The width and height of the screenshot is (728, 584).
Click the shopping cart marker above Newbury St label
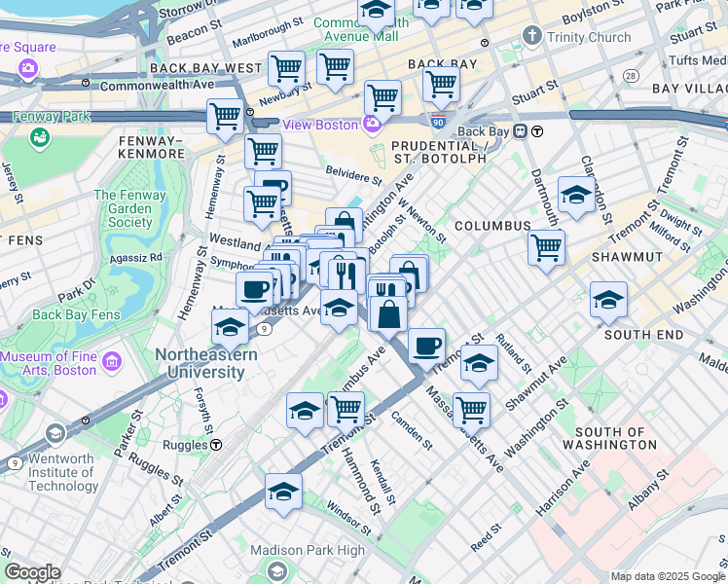pos(286,71)
